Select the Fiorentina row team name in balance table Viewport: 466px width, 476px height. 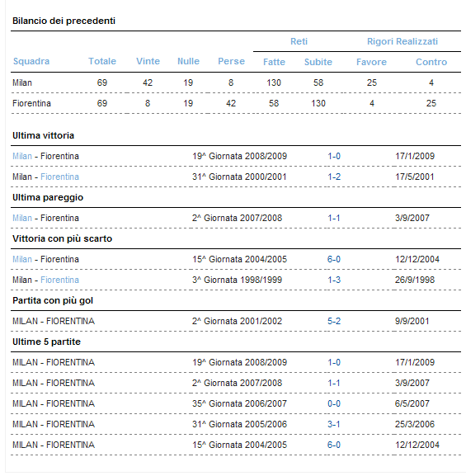coord(31,103)
